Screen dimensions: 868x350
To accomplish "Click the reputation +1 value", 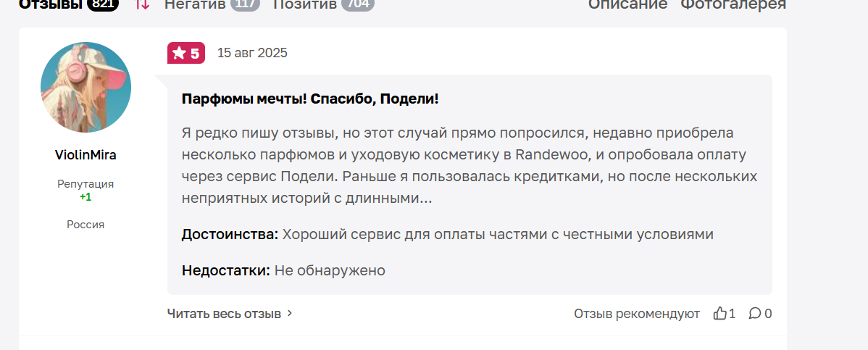I will (85, 197).
